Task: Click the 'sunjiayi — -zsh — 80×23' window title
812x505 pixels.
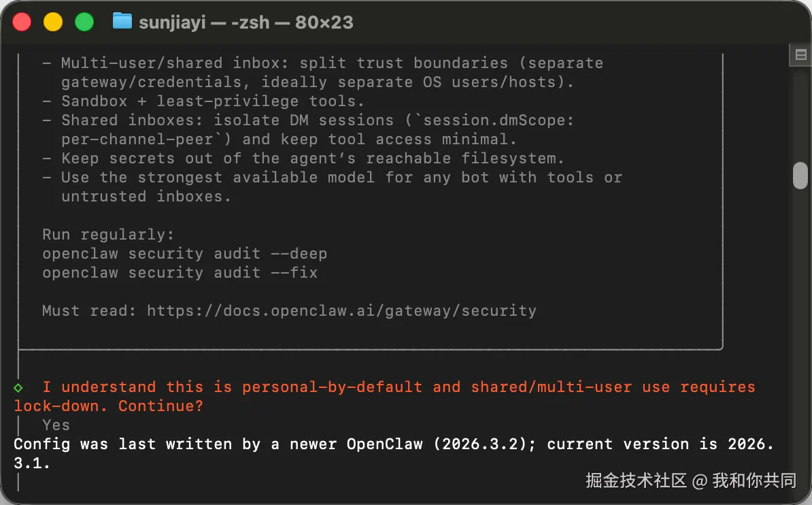Action: click(x=246, y=22)
